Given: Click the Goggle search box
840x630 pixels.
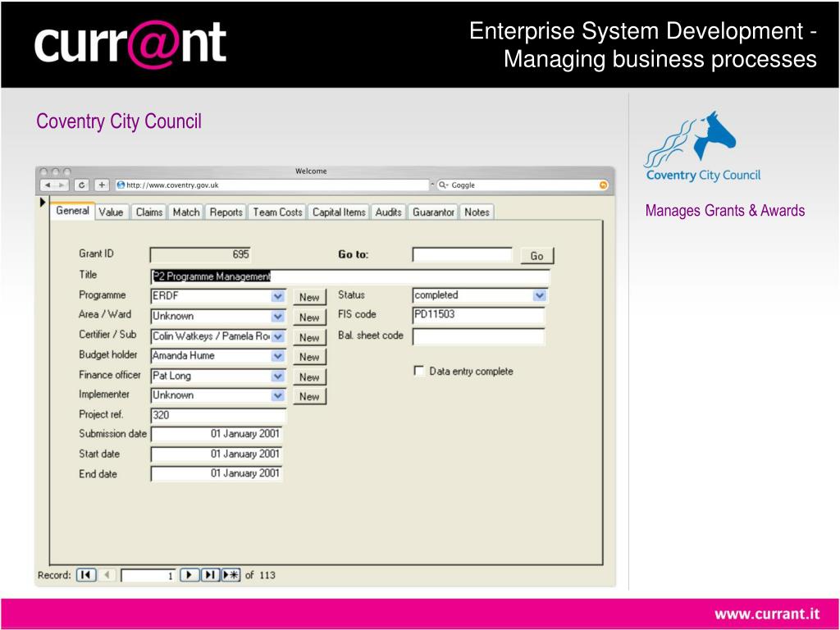Looking at the screenshot, I should click(523, 185).
